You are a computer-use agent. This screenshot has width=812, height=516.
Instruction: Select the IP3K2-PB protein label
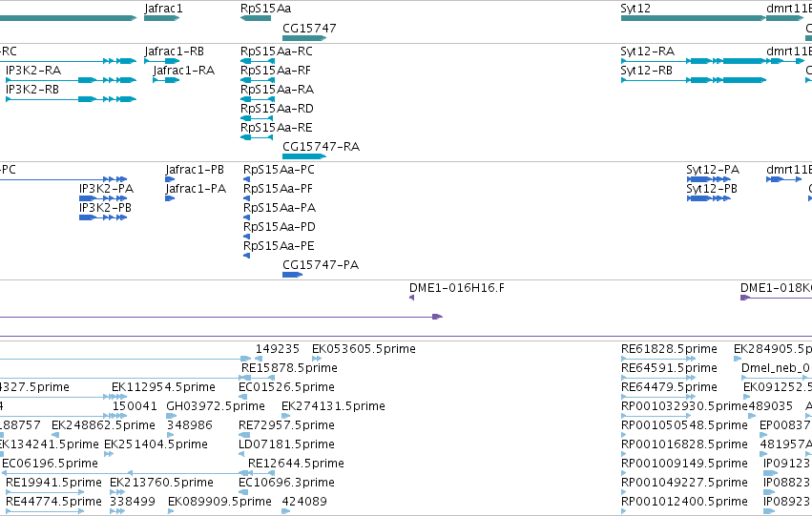[x=105, y=209]
